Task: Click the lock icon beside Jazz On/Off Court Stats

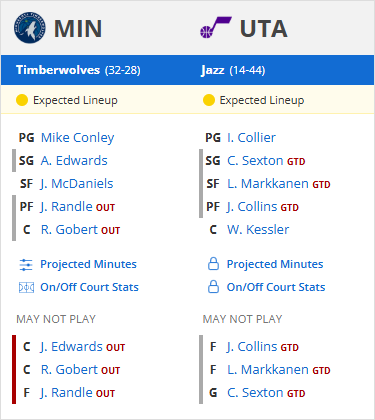Action: 213,287
